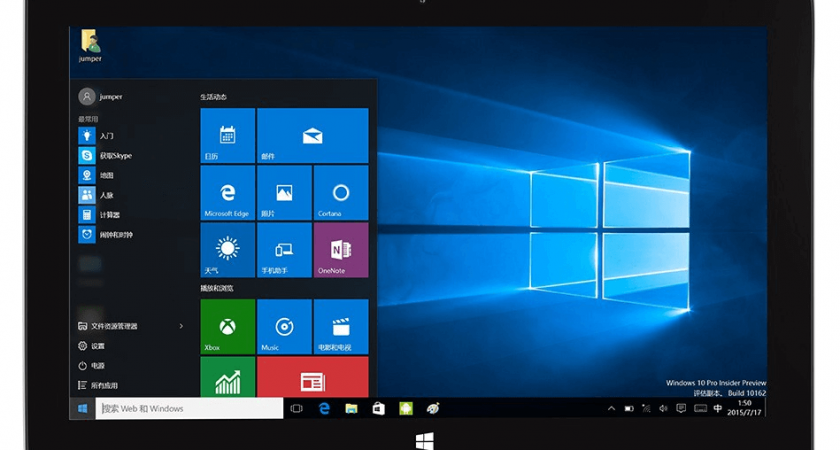Click the volume icon in system tray

click(x=663, y=409)
